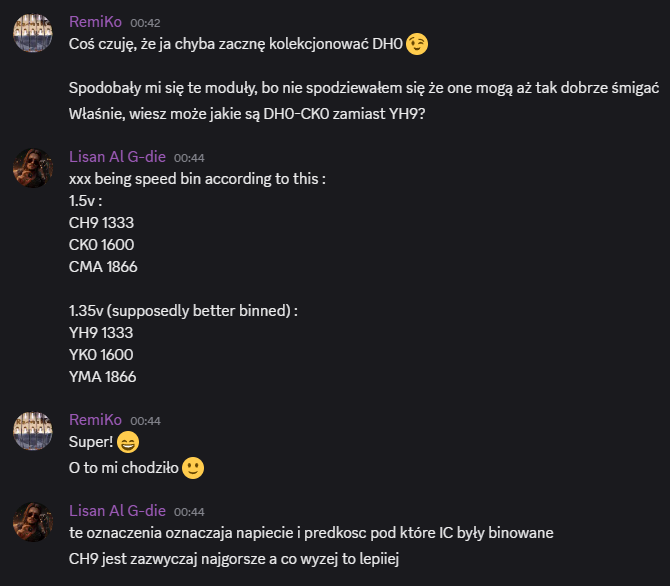The image size is (670, 586).
Task: Click Lisan Al G-die's avatar beside "xxx being speed bin"
Action: (33, 167)
